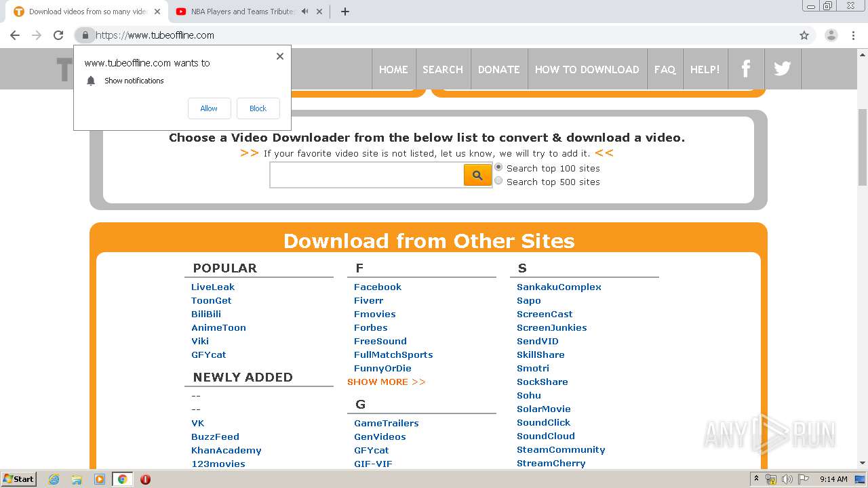Click the browser back arrow
This screenshot has height=488, width=868.
pyautogui.click(x=15, y=35)
